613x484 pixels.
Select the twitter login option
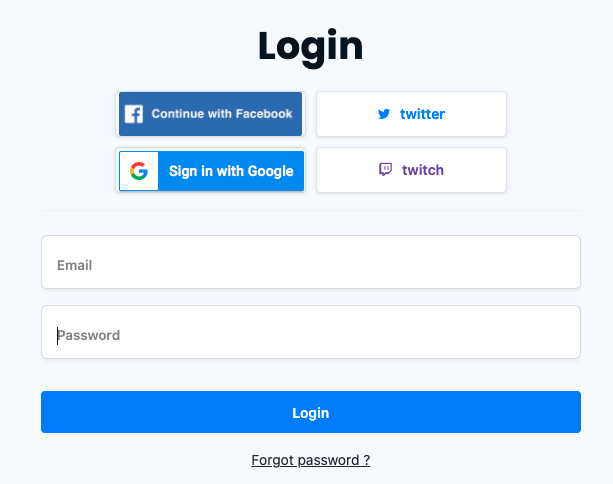click(411, 114)
